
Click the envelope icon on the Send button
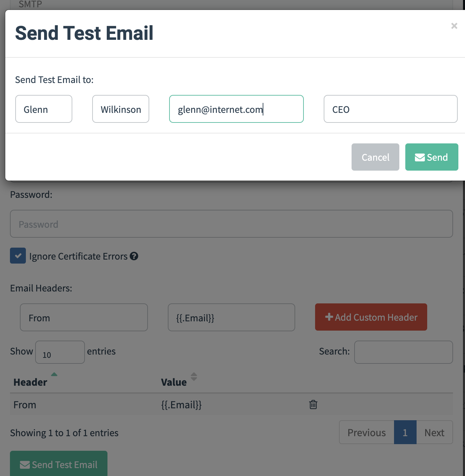point(420,157)
